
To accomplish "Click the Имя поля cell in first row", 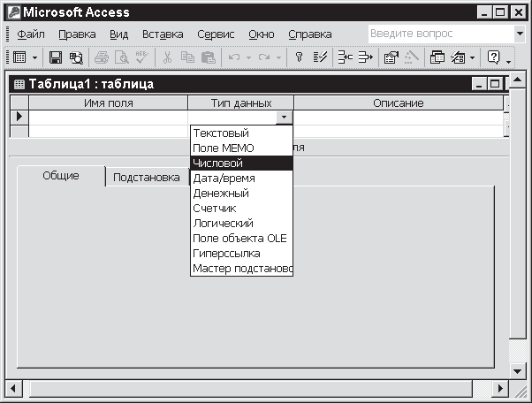I will (108, 117).
